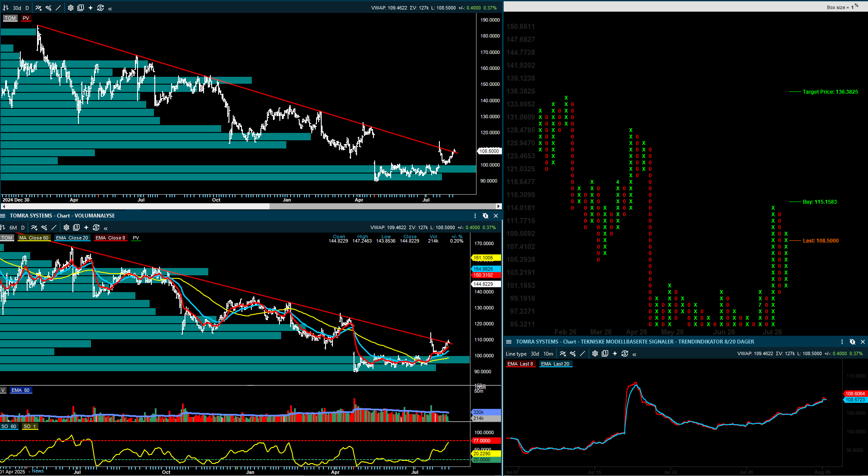Activate crosshair tool in TRENDINDIKATOR toolbar
Image resolution: width=868 pixels, height=476 pixels.
click(x=615, y=354)
